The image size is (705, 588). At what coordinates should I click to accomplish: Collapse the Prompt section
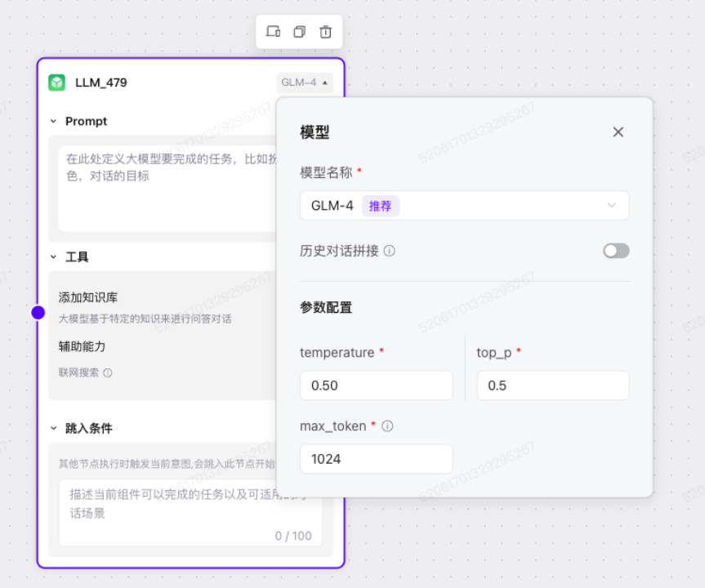click(x=53, y=122)
